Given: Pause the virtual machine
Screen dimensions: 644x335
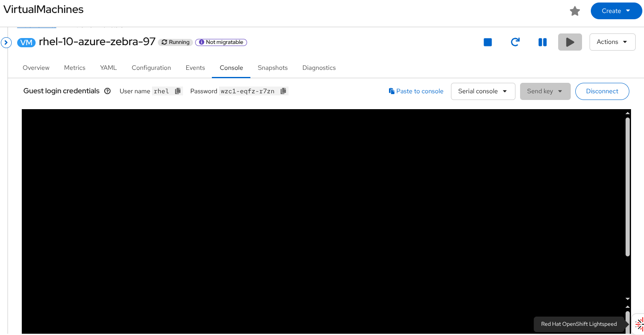Looking at the screenshot, I should 543,42.
